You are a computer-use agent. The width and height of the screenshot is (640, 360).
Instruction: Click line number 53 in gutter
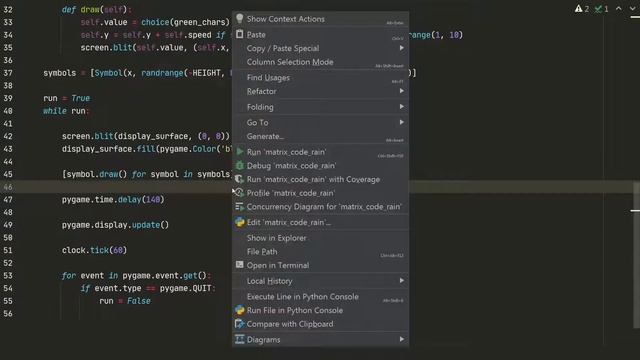click(8, 276)
